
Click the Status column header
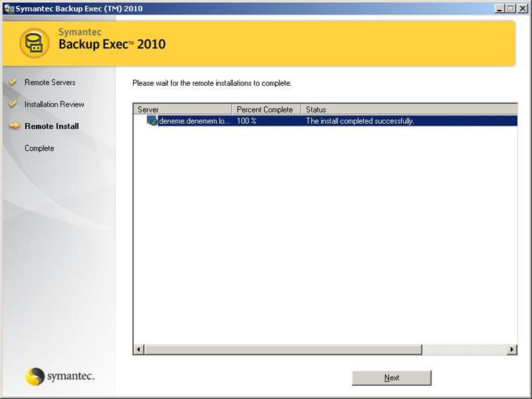pos(409,109)
